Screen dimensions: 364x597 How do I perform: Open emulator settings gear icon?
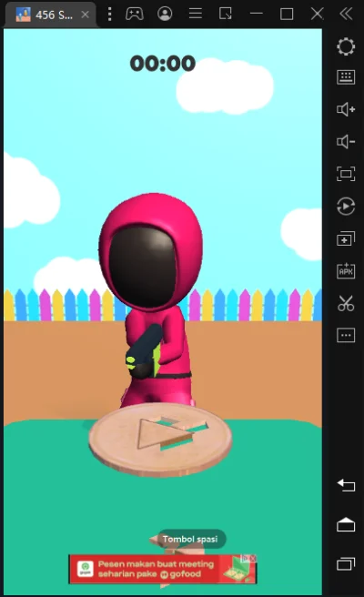[346, 46]
